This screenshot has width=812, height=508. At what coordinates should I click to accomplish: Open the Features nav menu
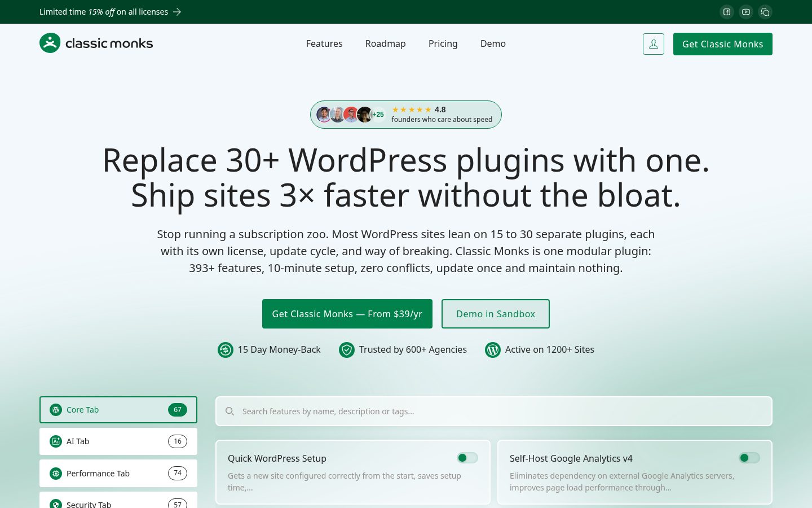point(324,43)
